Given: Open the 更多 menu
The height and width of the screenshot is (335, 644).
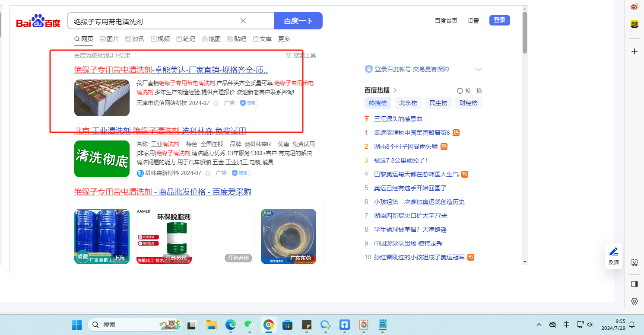Looking at the screenshot, I should tap(284, 39).
